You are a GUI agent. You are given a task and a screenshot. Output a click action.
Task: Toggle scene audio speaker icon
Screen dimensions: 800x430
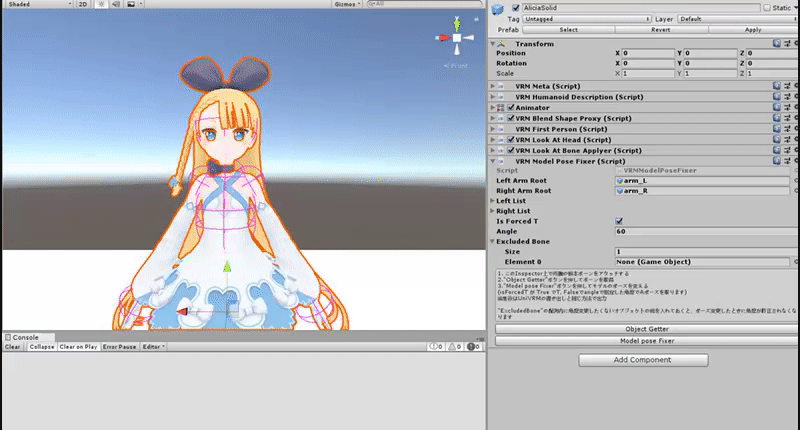(116, 4)
